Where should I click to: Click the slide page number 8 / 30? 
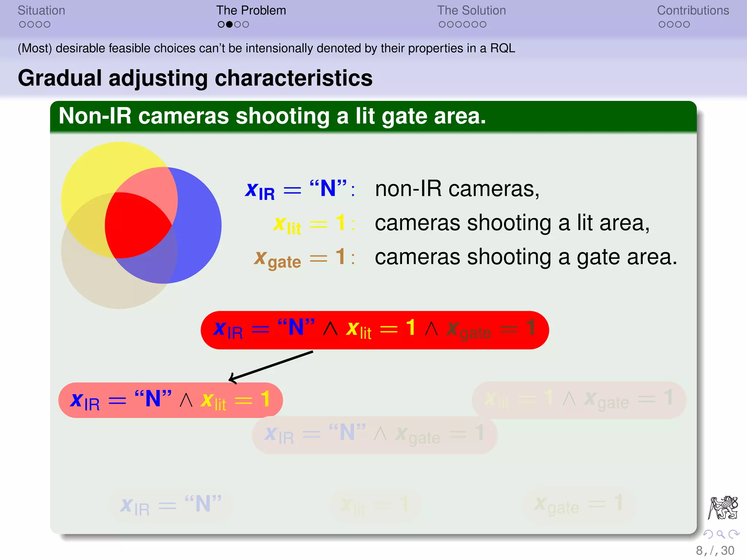[715, 551]
